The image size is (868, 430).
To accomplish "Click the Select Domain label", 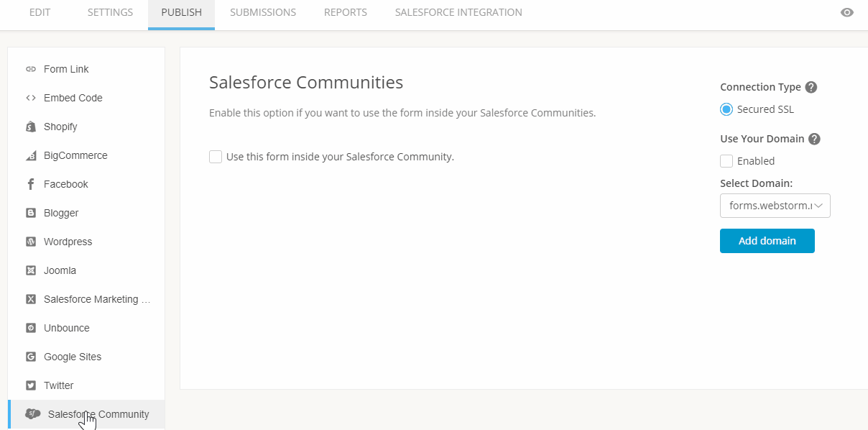I will click(x=756, y=183).
